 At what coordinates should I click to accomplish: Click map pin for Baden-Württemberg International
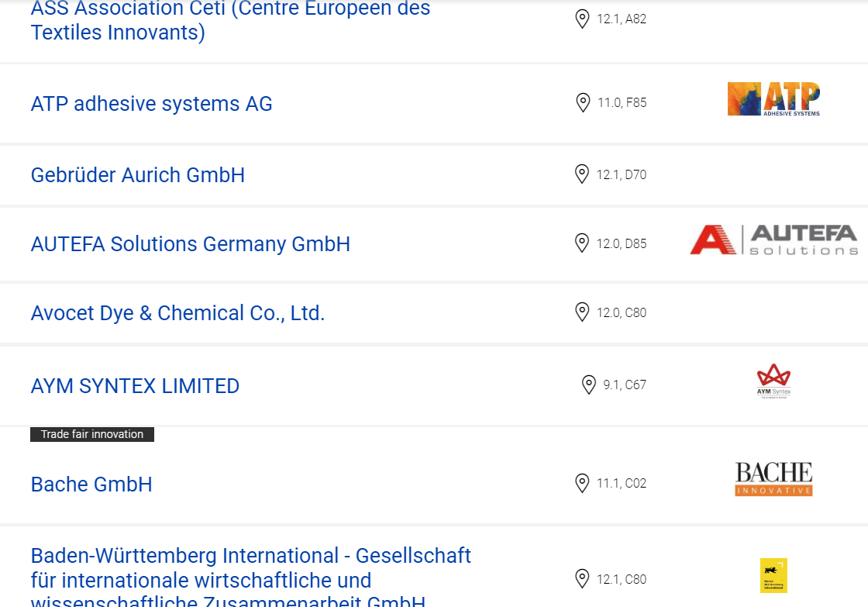pos(582,579)
